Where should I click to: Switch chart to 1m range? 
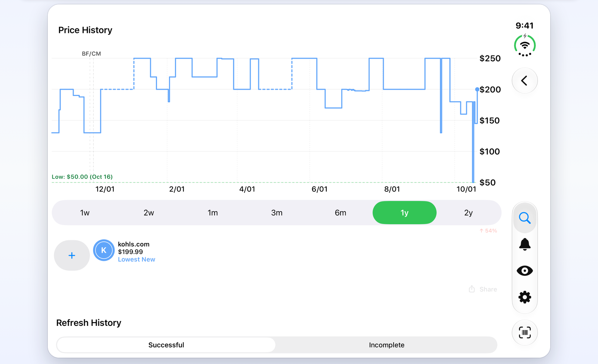point(213,213)
